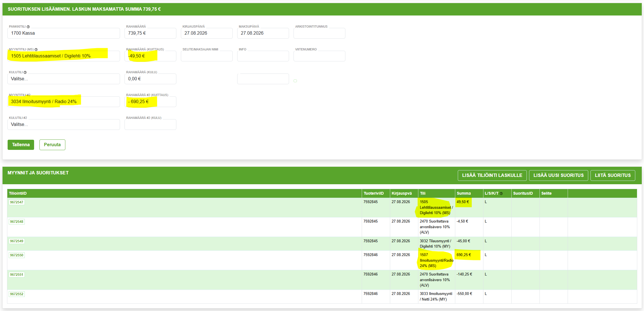Click the Viitenumero input field
644x311 pixels.
tap(319, 56)
